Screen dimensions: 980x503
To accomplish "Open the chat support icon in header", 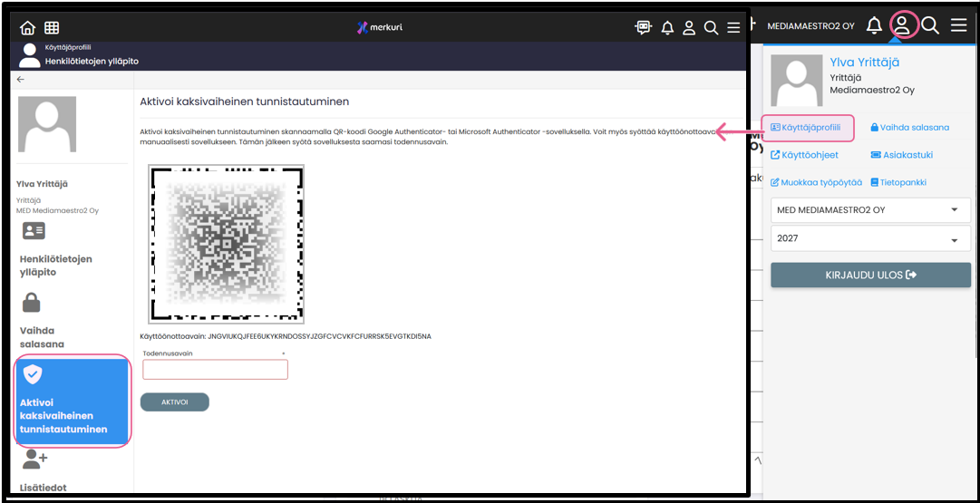I will (x=644, y=28).
